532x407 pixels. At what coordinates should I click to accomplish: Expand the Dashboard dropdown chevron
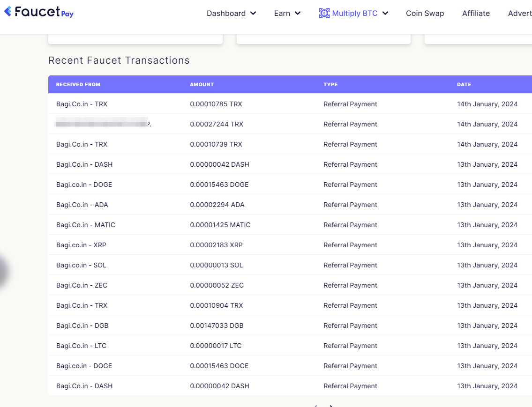(253, 13)
